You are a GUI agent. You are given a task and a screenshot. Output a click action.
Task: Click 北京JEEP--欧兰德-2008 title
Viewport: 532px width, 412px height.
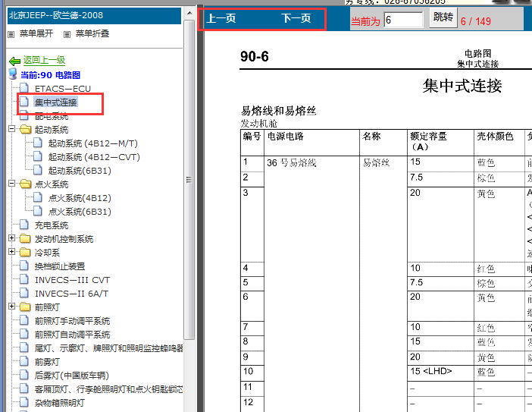(x=56, y=15)
